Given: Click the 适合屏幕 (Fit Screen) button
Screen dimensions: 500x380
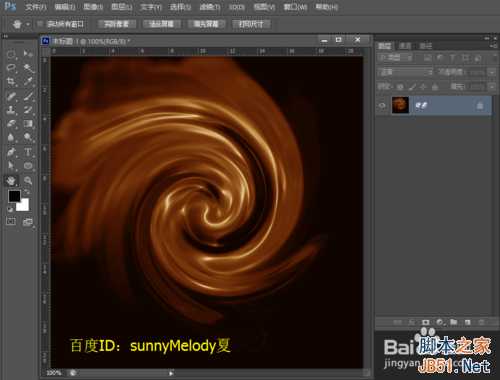Looking at the screenshot, I should [x=162, y=24].
